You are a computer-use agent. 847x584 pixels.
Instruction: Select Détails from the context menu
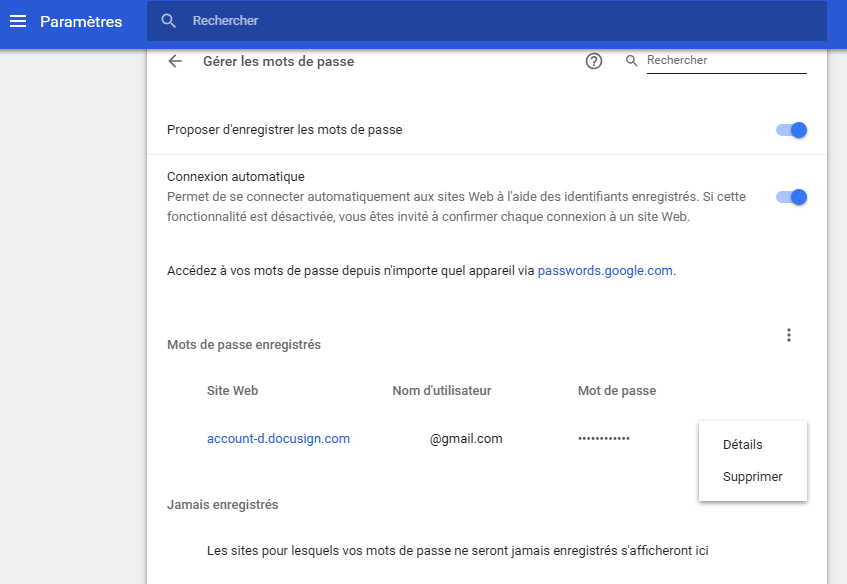coord(741,444)
